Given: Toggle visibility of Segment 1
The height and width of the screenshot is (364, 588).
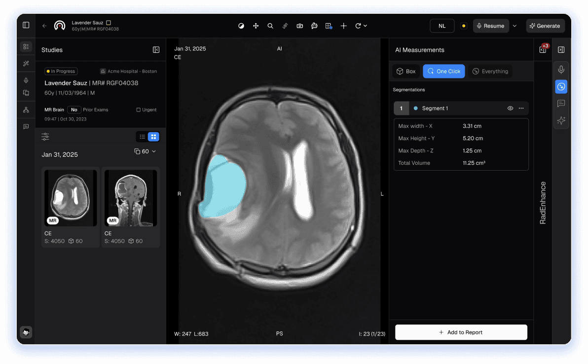Looking at the screenshot, I should pyautogui.click(x=510, y=109).
